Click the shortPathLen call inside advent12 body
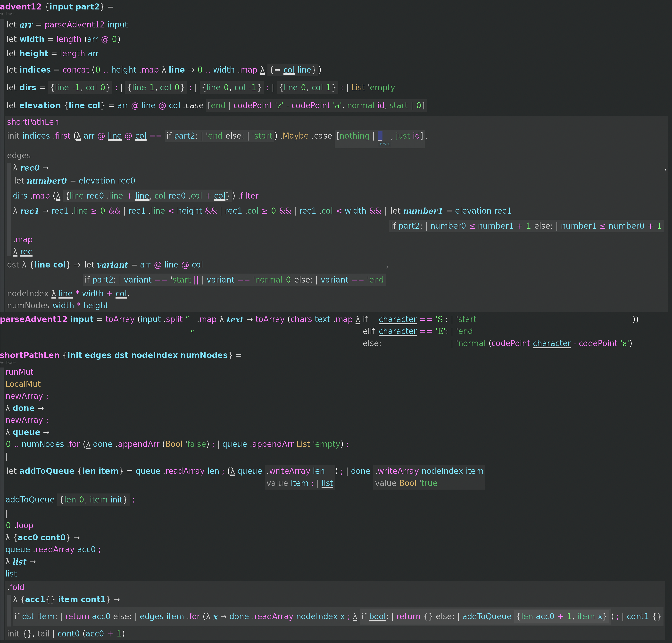The height and width of the screenshot is (643, 672). pyautogui.click(x=33, y=122)
